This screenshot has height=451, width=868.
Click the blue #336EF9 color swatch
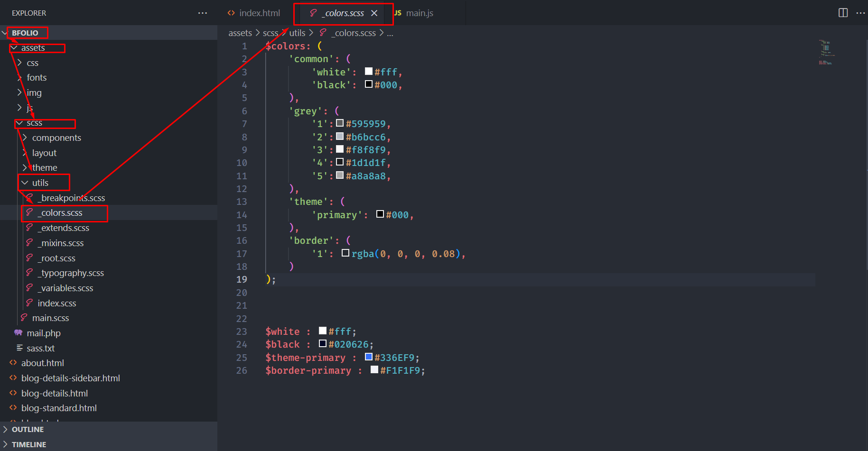369,357
